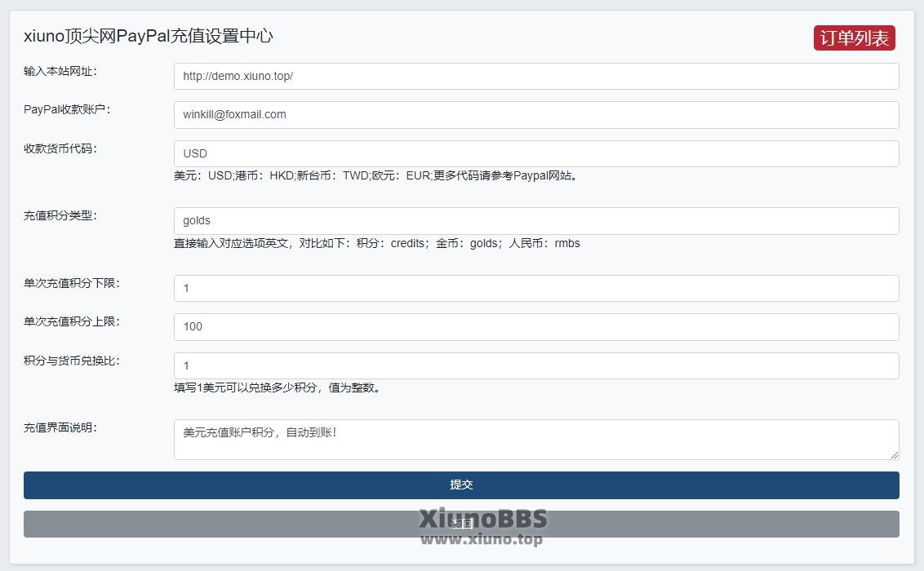The width and height of the screenshot is (924, 571).
Task: Click the textarea resize handle corner
Action: pyautogui.click(x=895, y=455)
